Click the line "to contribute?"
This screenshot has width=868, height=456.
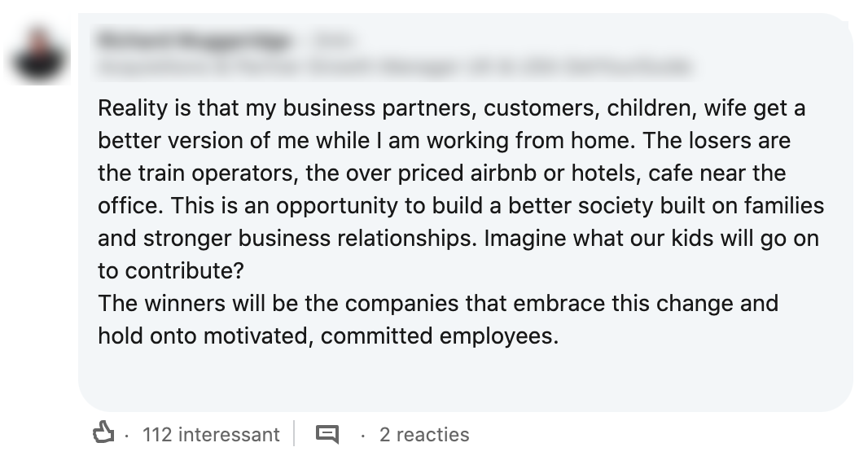point(171,270)
